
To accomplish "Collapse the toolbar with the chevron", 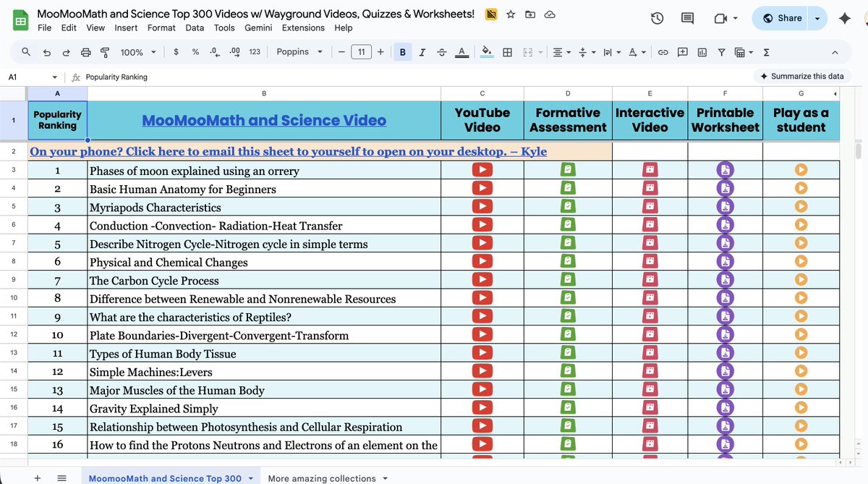I will (835, 52).
